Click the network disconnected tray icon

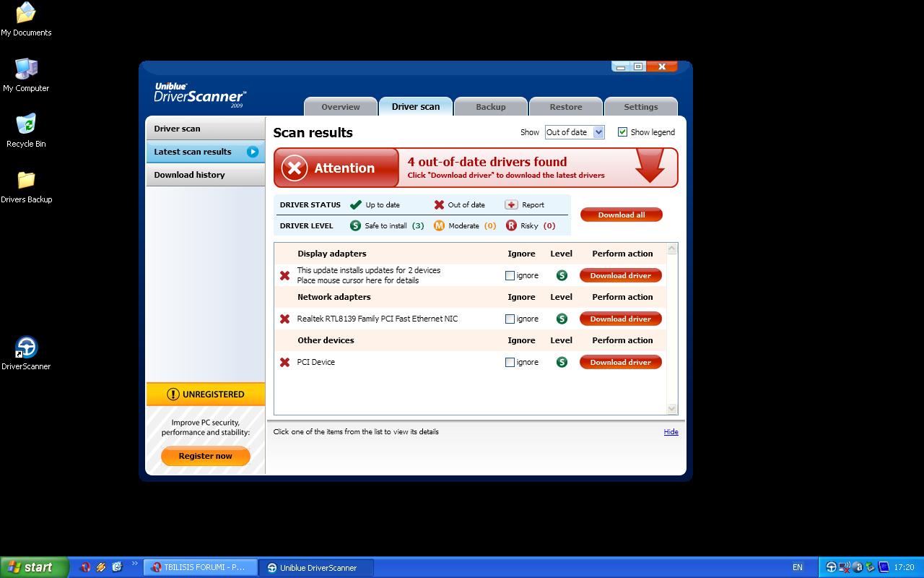[844, 567]
